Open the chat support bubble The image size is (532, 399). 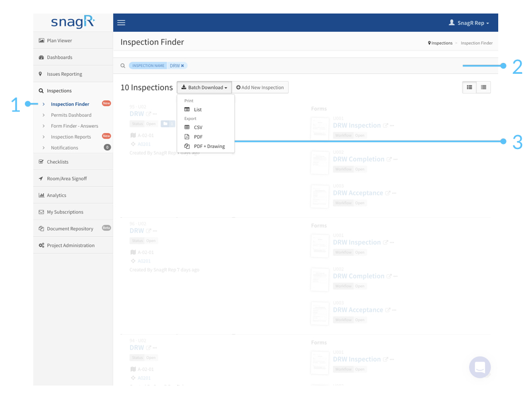pyautogui.click(x=480, y=367)
